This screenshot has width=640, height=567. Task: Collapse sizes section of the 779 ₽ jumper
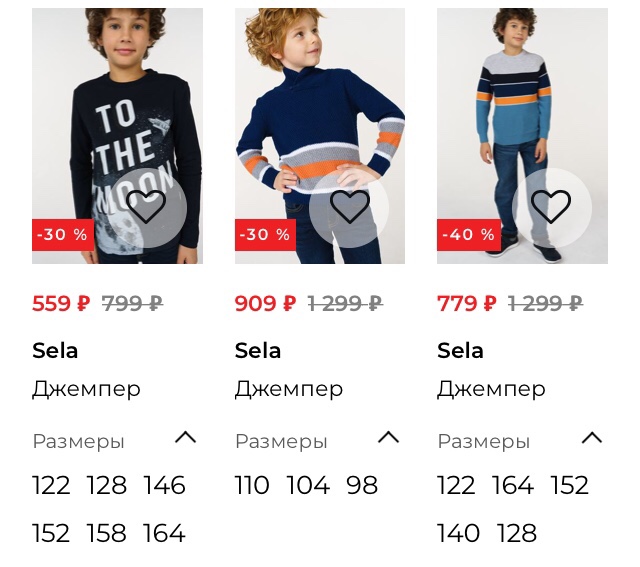pyautogui.click(x=591, y=438)
